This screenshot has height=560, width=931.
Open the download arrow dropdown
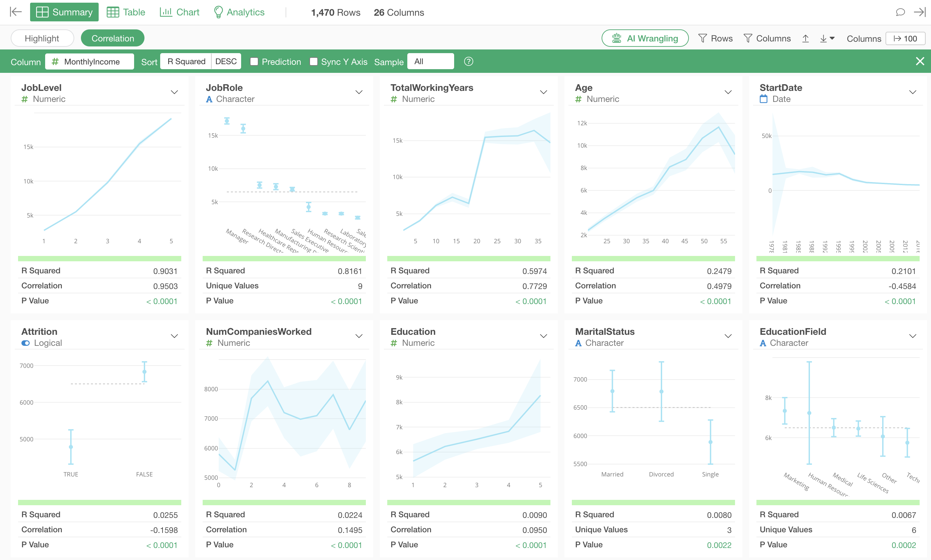pos(827,38)
